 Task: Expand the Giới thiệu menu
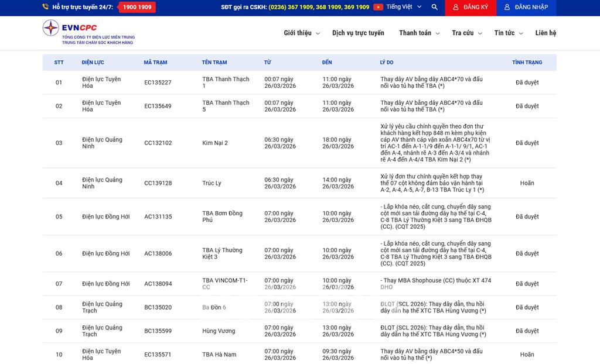point(301,33)
